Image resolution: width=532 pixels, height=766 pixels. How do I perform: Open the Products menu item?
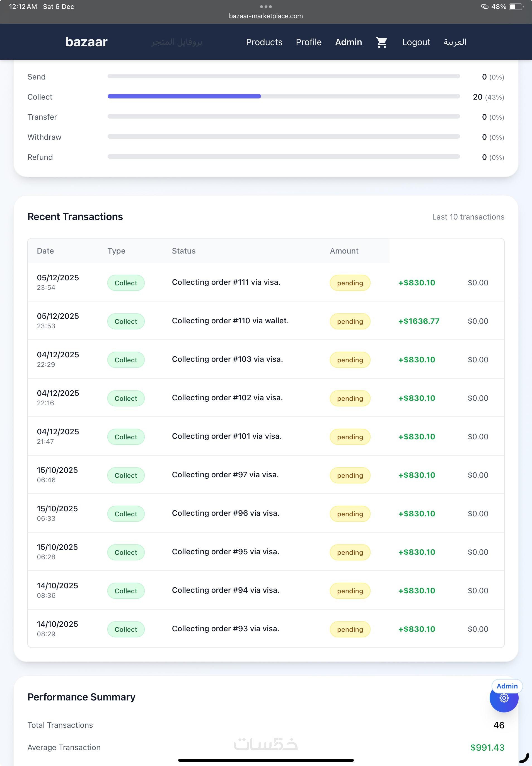[x=264, y=42]
